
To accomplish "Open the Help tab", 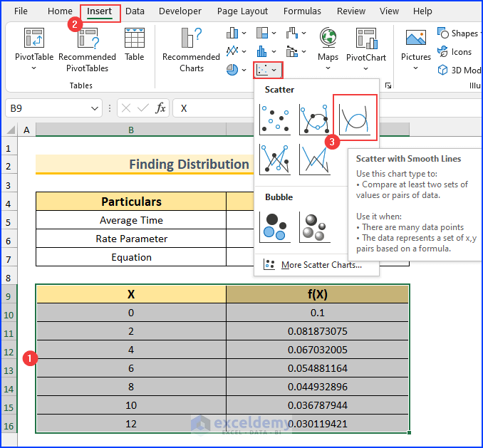I will (422, 11).
